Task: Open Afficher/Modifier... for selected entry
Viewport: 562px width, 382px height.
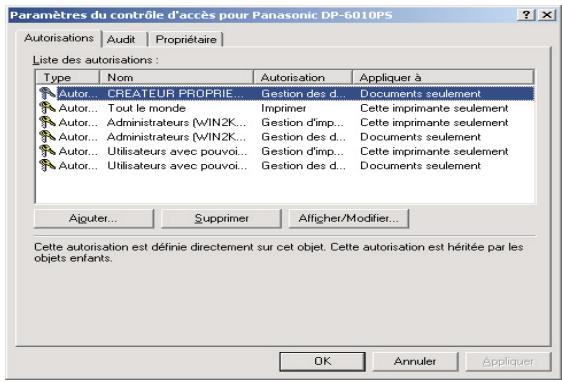Action: pos(349,218)
